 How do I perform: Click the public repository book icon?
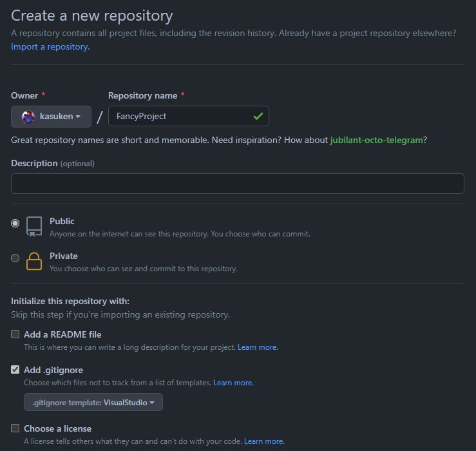(x=34, y=226)
